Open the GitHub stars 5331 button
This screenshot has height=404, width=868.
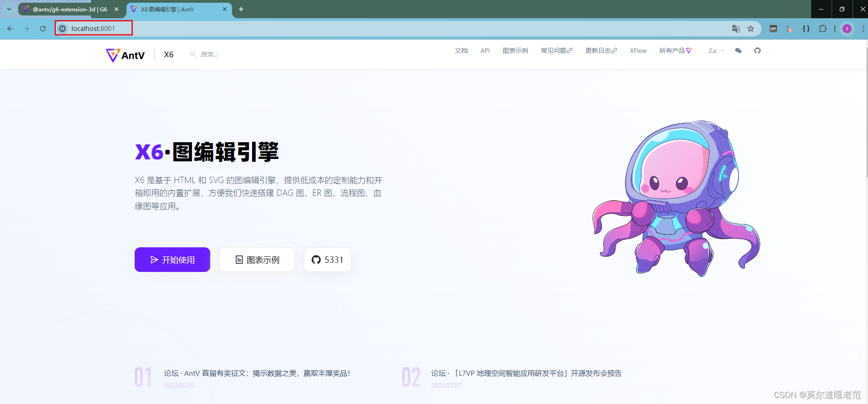tap(328, 260)
